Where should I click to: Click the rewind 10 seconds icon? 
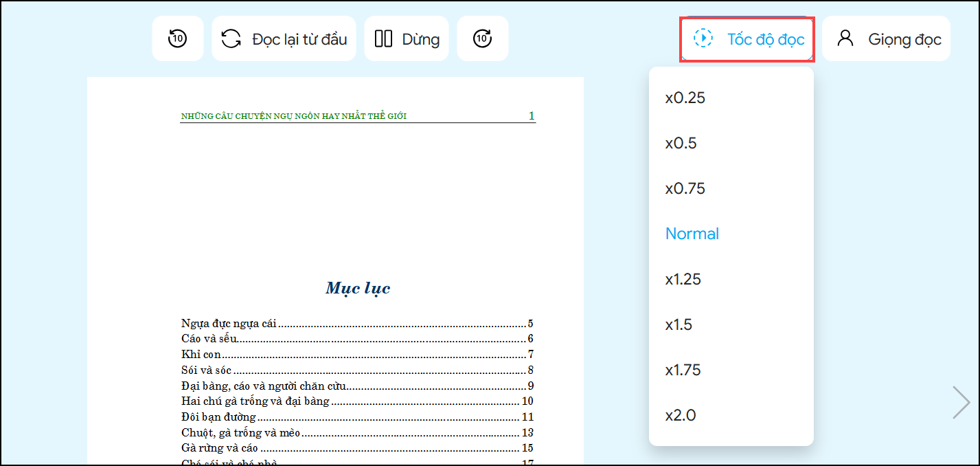177,38
